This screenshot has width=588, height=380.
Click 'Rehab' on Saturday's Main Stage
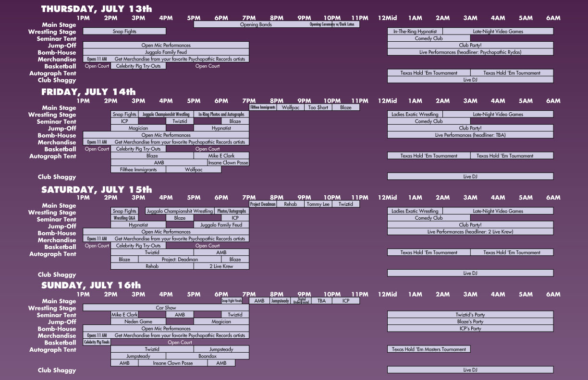291,204
